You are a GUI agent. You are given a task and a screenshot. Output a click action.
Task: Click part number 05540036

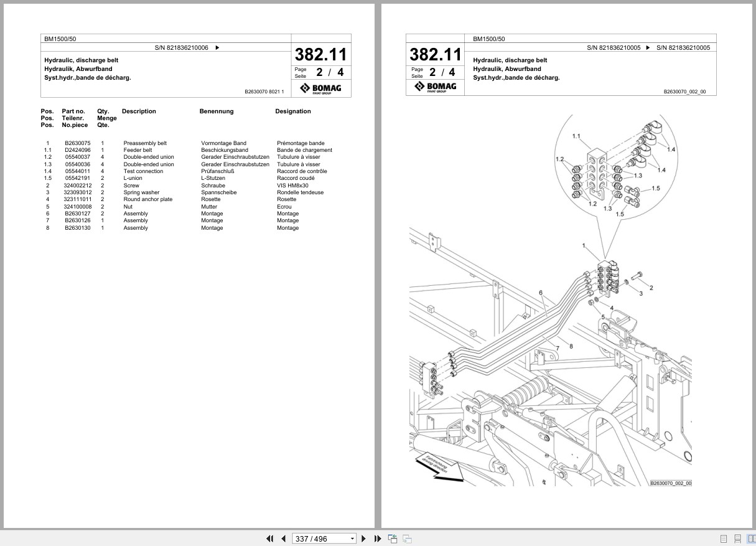click(x=78, y=164)
